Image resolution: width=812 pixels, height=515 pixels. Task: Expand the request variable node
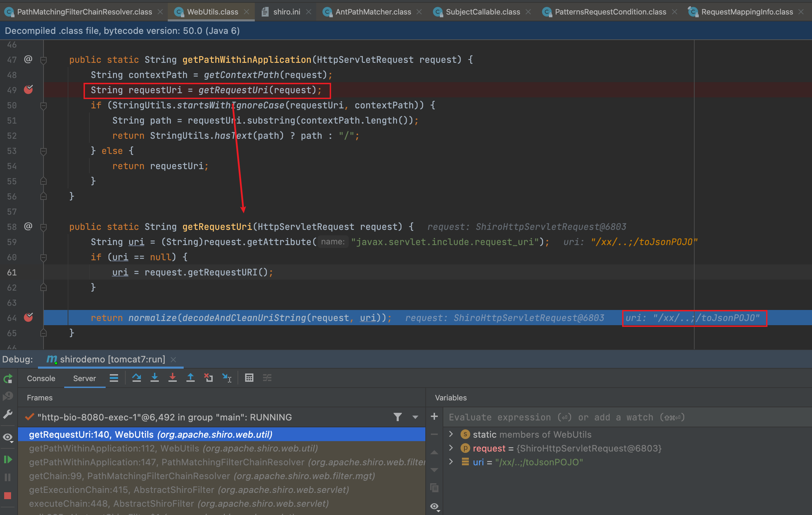tap(451, 448)
